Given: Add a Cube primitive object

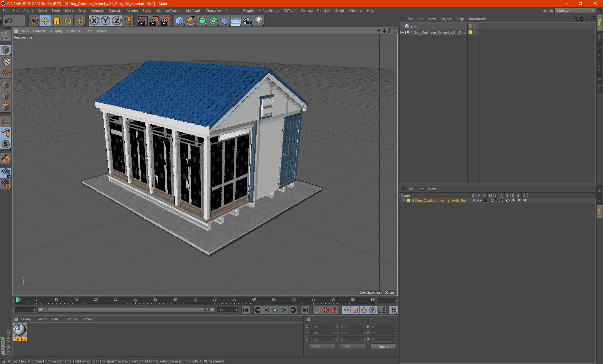Looking at the screenshot, I should click(180, 21).
